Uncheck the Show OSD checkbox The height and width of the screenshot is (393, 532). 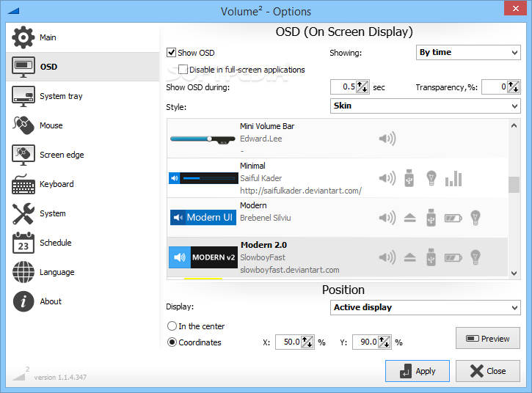[172, 53]
